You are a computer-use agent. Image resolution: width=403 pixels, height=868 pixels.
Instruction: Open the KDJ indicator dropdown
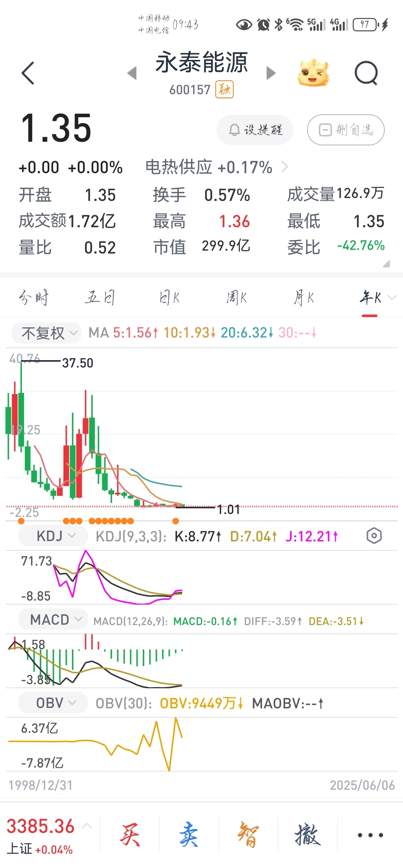[x=53, y=536]
